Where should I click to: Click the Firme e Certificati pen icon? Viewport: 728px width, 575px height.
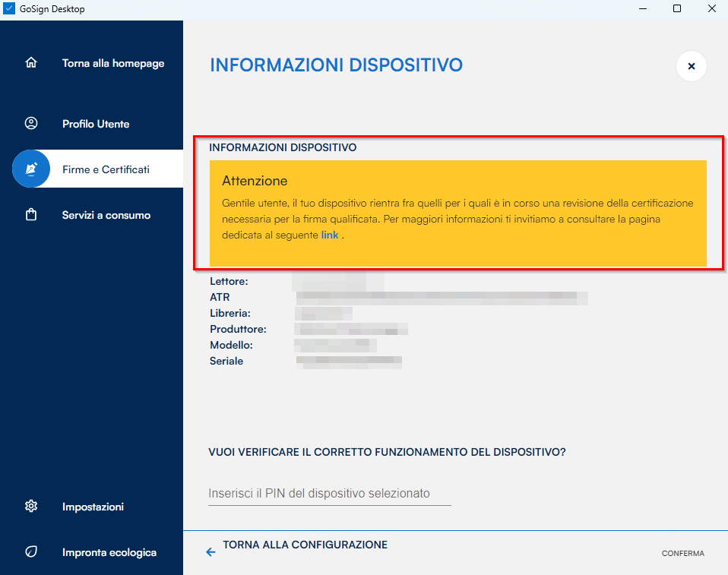click(31, 169)
